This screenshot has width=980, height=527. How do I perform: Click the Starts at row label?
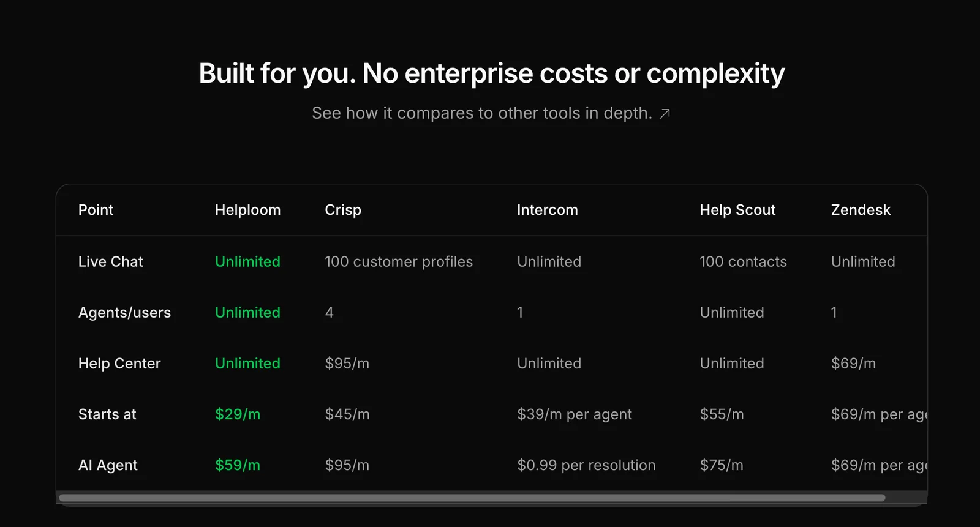107,414
